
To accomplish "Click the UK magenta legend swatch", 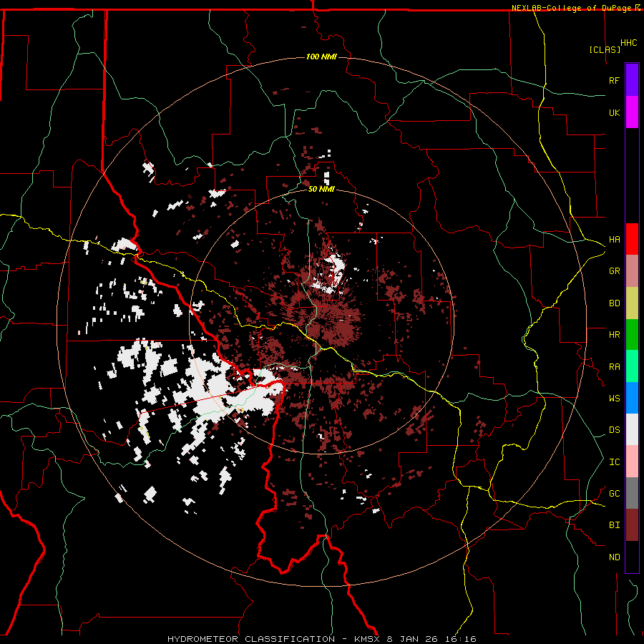I will [632, 112].
